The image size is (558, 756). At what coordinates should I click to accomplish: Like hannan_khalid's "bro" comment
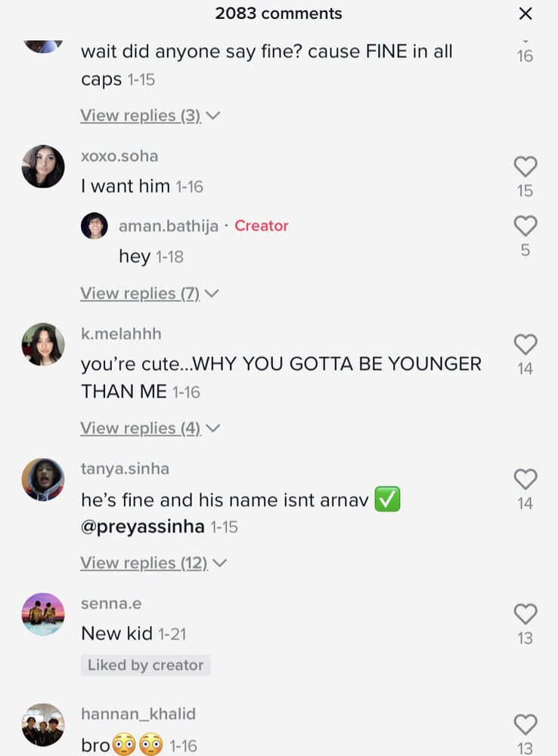[x=525, y=725]
